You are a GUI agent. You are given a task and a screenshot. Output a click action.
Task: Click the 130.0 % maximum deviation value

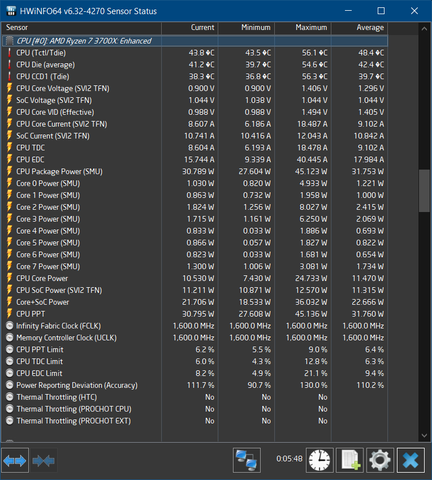(314, 385)
